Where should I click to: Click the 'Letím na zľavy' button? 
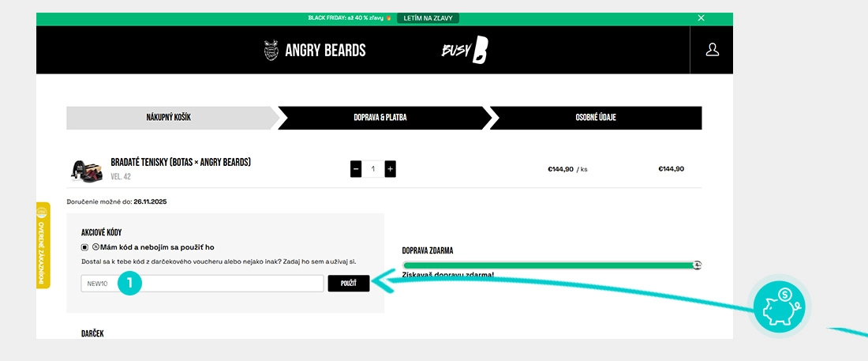[427, 18]
